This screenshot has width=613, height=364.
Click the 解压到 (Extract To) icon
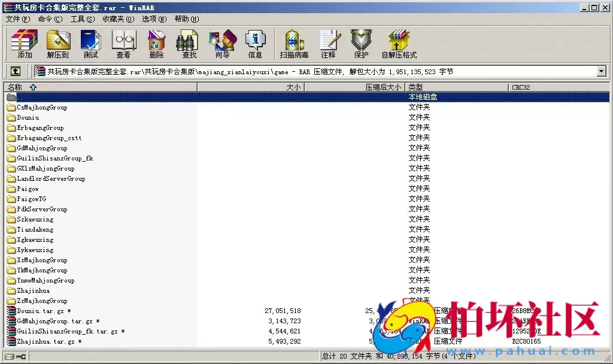pos(58,44)
